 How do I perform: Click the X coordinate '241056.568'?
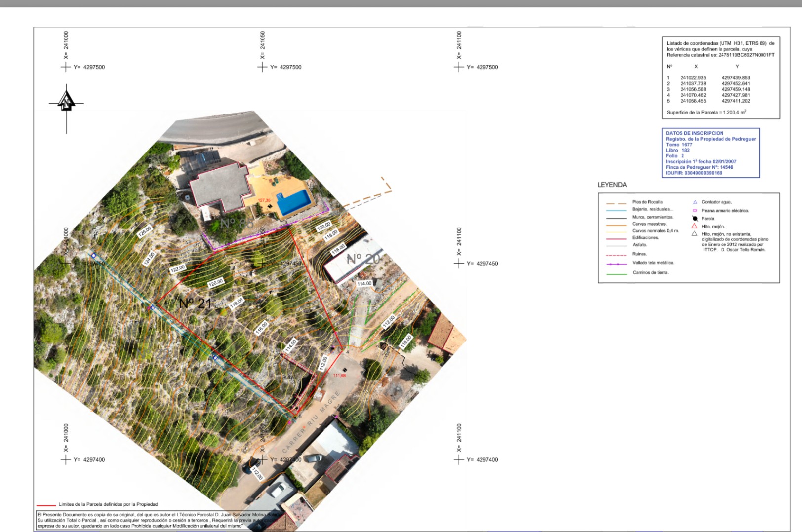point(693,90)
